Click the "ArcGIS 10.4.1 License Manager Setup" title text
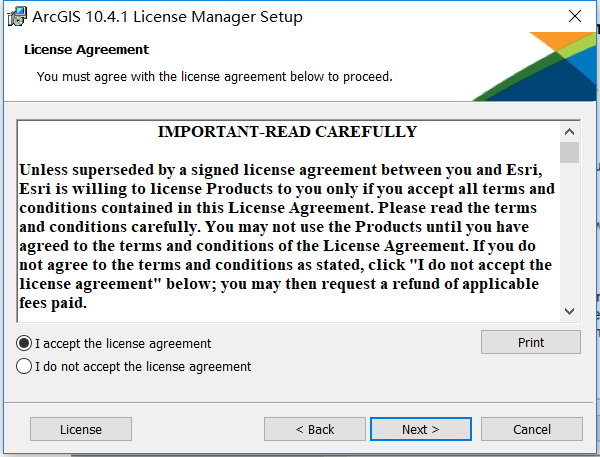Screen dimensions: 600x457 pos(169,17)
